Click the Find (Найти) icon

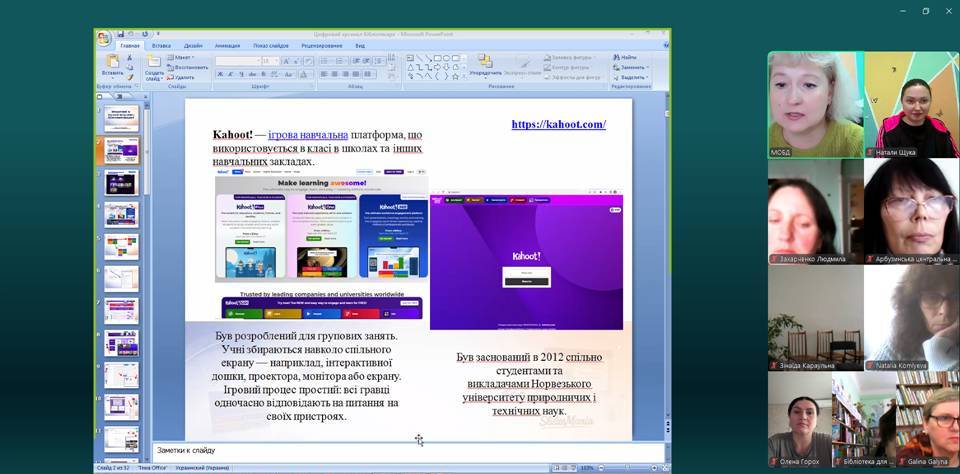click(x=626, y=57)
